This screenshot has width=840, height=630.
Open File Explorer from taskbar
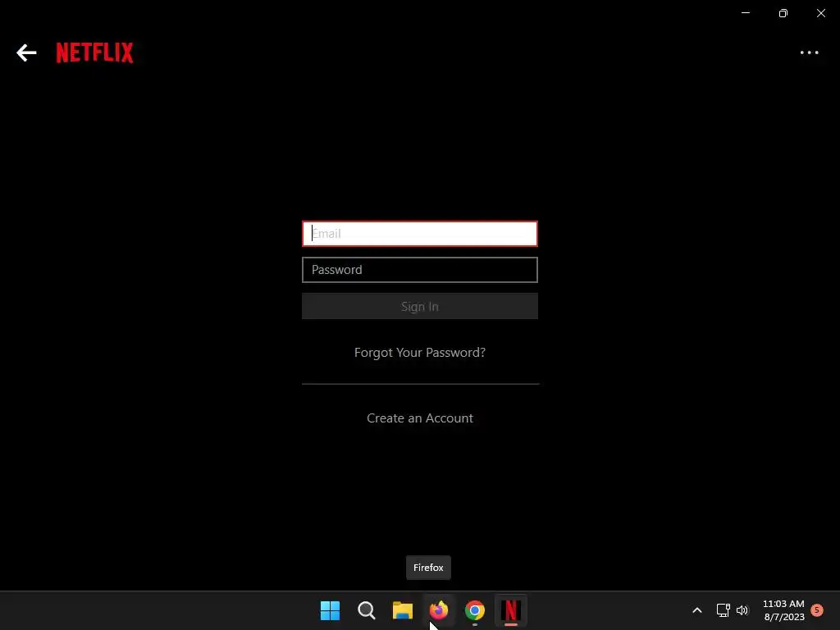pos(402,610)
